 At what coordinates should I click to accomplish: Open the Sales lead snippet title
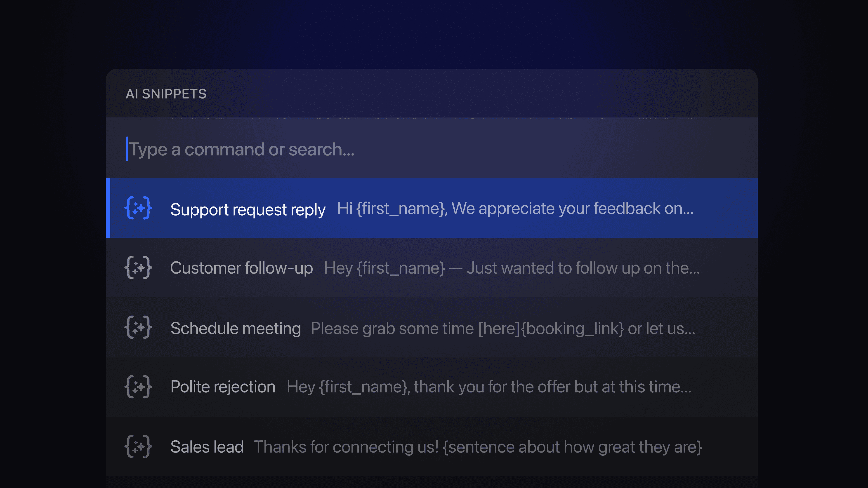tap(207, 447)
